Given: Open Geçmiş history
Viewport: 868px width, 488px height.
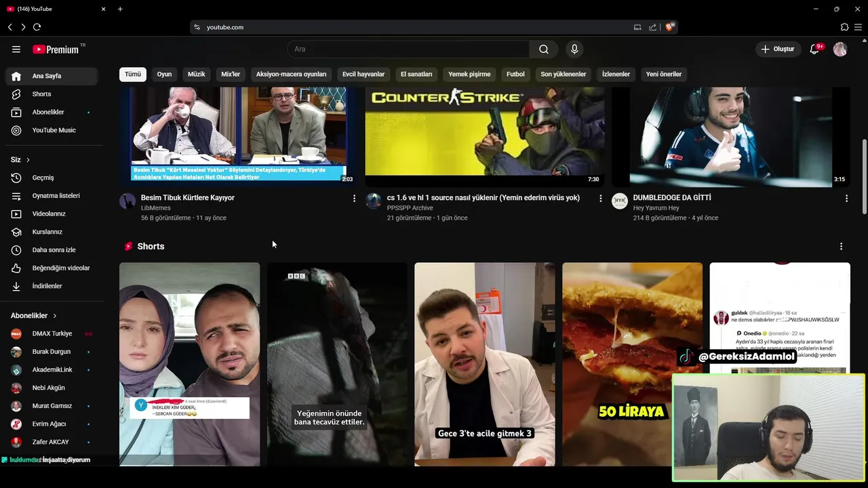Looking at the screenshot, I should tap(52, 178).
